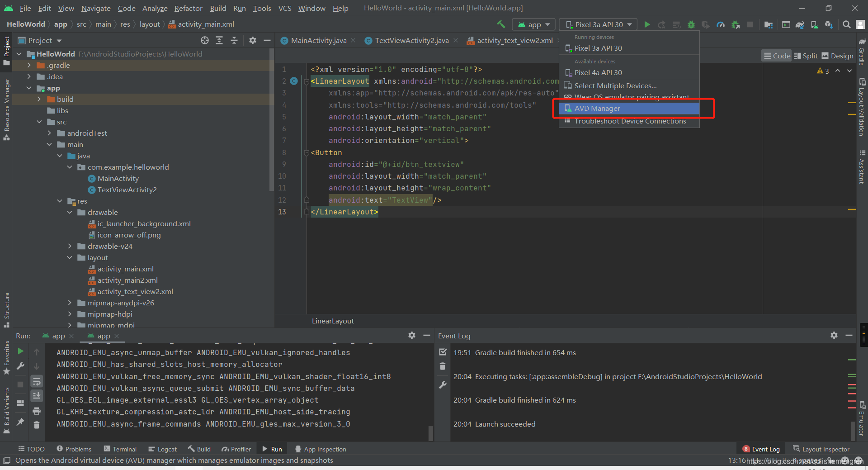Image resolution: width=868 pixels, height=470 pixels.
Task: Click the Apply Changes icon in the run toolbar
Action: pyautogui.click(x=661, y=24)
